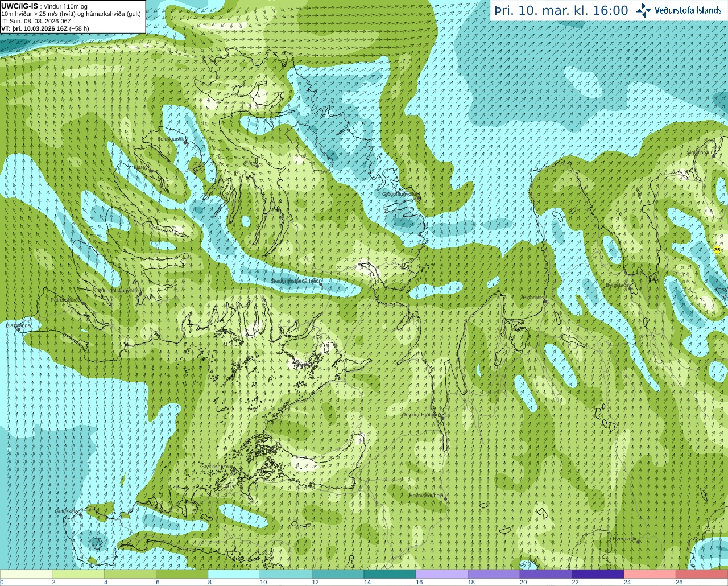Click the Bjargtangar station label
This screenshot has width=728, height=586.
pyautogui.click(x=19, y=325)
